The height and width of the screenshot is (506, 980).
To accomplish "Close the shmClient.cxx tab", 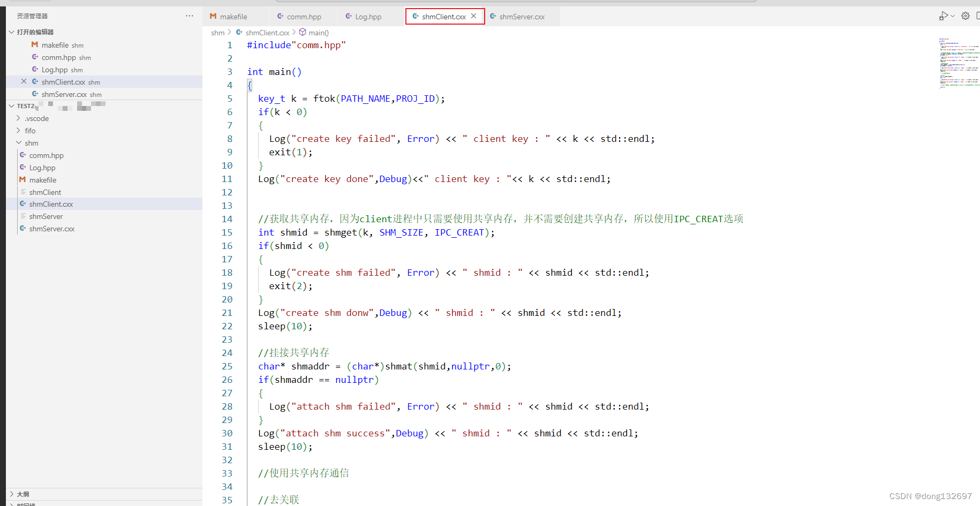I will [x=474, y=16].
